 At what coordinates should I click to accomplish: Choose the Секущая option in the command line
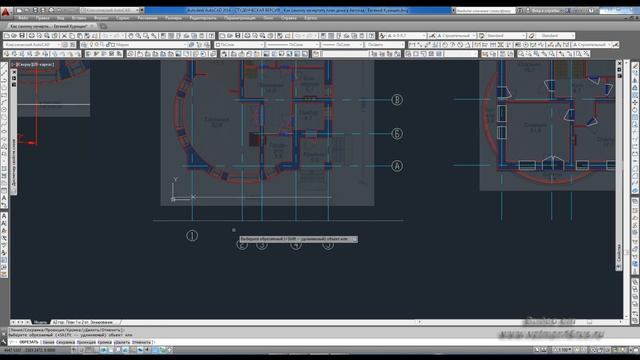(65, 342)
